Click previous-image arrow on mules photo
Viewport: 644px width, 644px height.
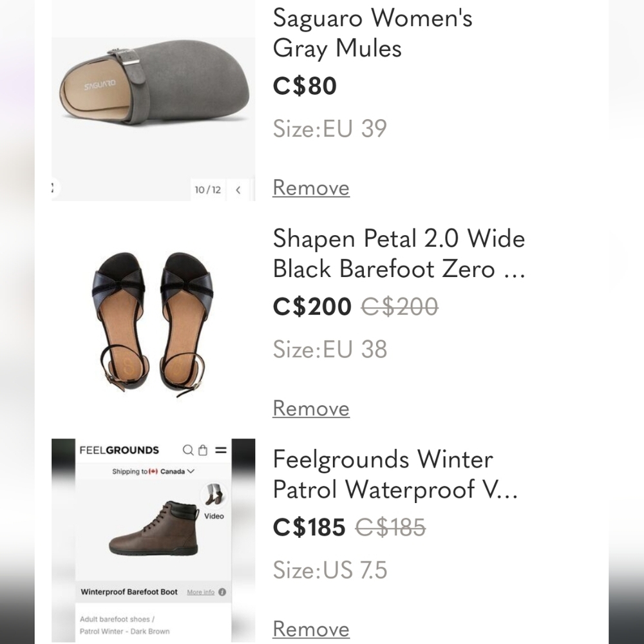tap(238, 190)
